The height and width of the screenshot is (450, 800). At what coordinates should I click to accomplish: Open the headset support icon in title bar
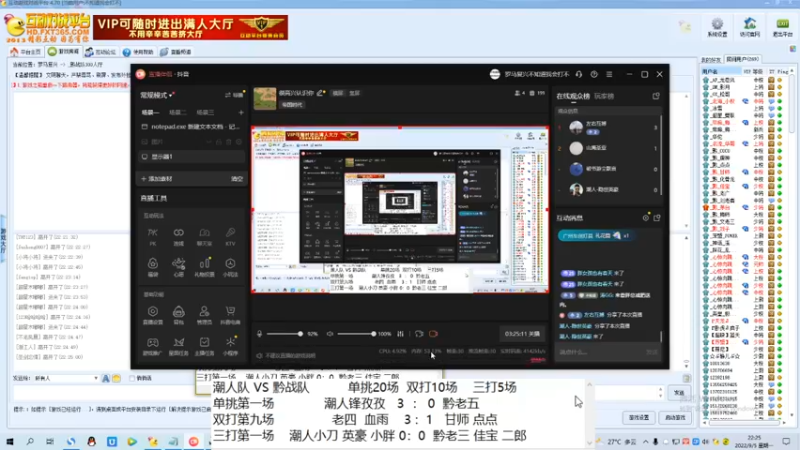579,74
